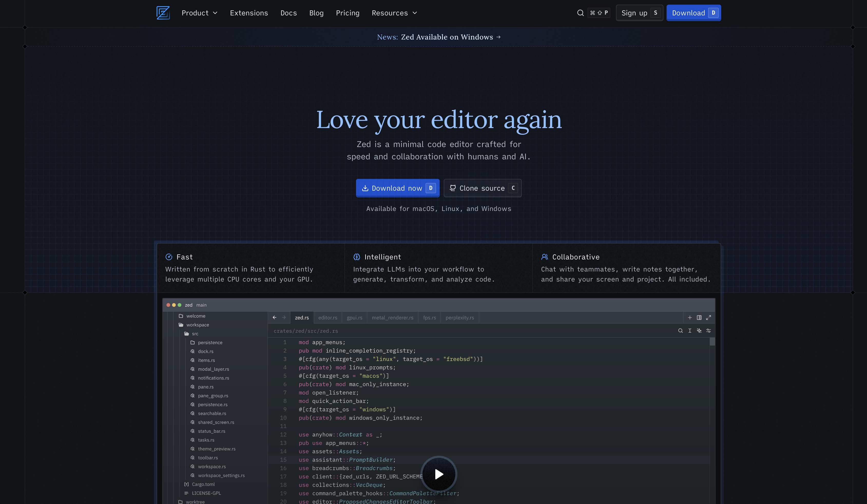Activate the inline assist sparkles icon

click(699, 331)
